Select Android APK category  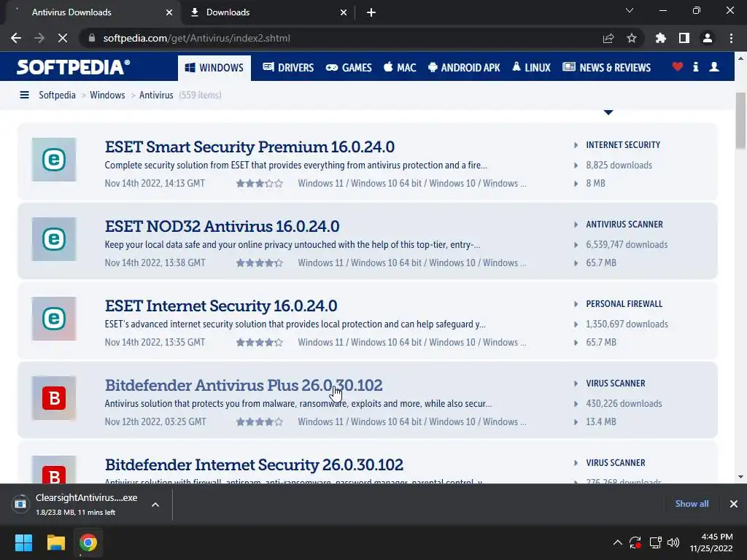point(464,68)
